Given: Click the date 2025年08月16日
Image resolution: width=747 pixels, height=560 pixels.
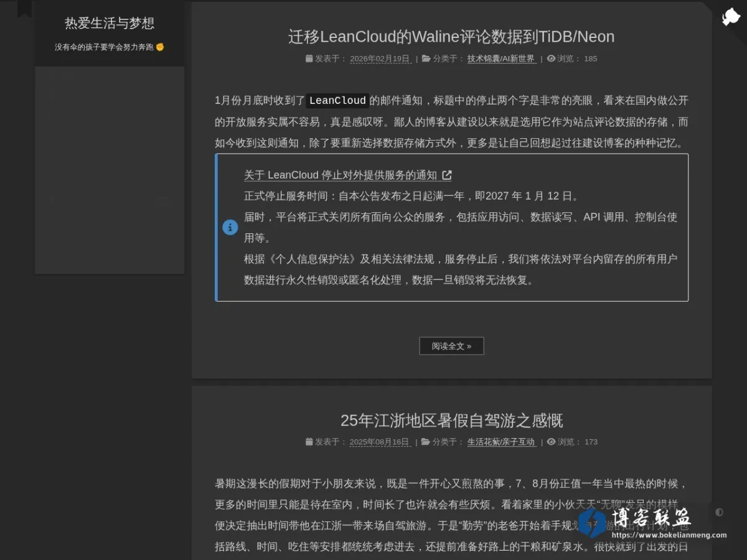Looking at the screenshot, I should tap(380, 442).
